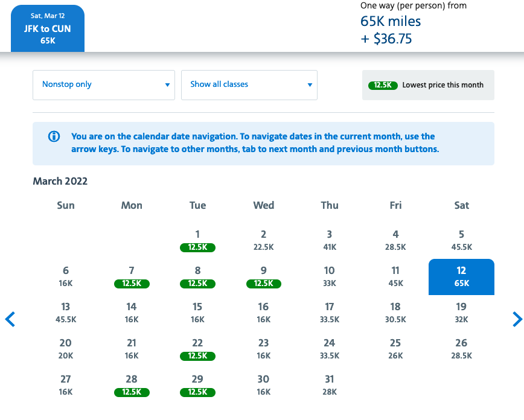The image size is (524, 420).
Task: Select March 24 priced at 33.5K miles
Action: coord(329,349)
